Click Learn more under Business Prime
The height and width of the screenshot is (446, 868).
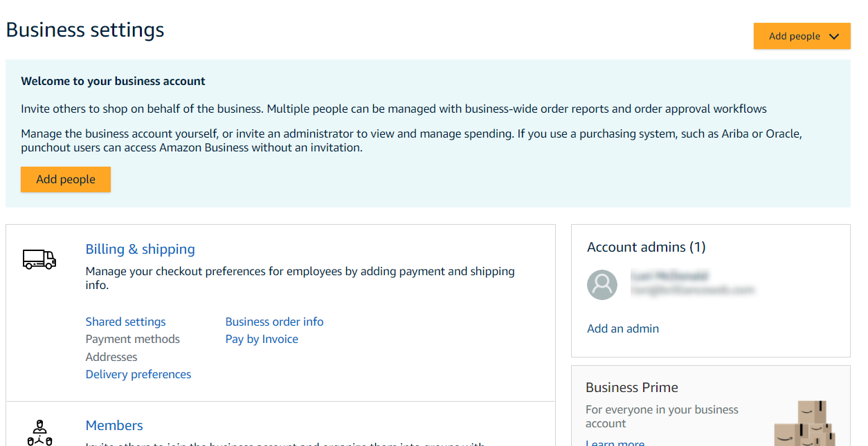[x=615, y=443]
